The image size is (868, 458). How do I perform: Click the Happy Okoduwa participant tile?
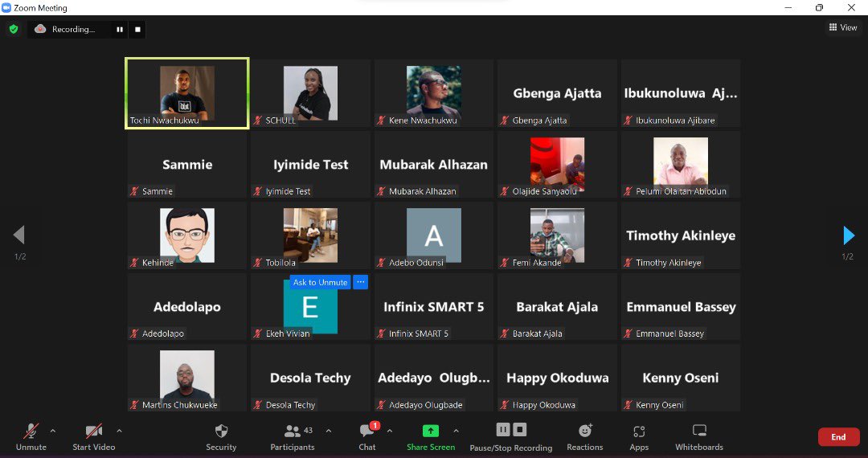click(558, 378)
